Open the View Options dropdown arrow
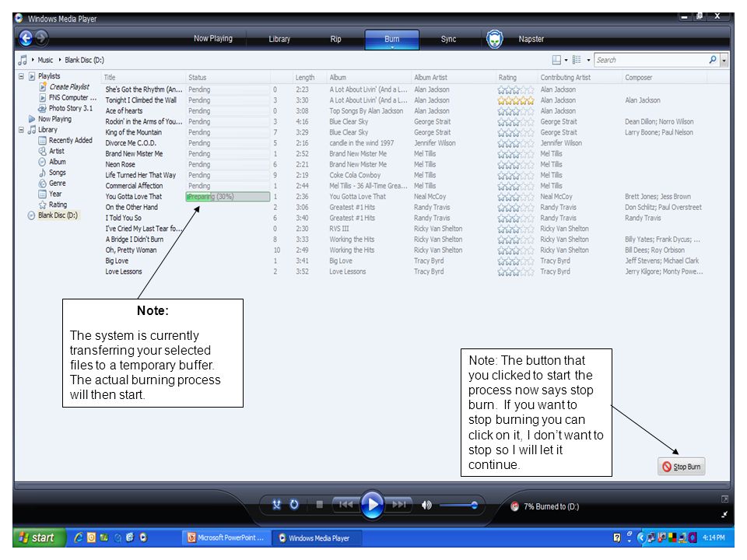Viewport: 747px width, 560px height. (588, 60)
